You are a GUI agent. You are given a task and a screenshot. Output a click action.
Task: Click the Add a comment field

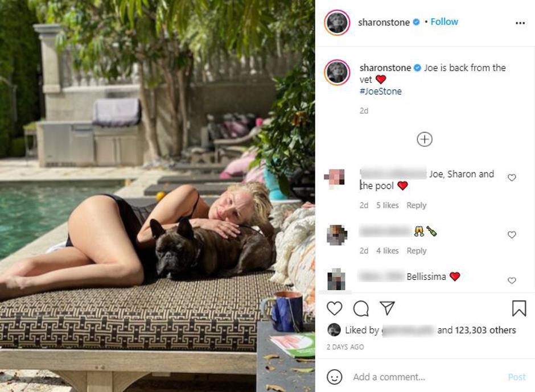(x=426, y=377)
